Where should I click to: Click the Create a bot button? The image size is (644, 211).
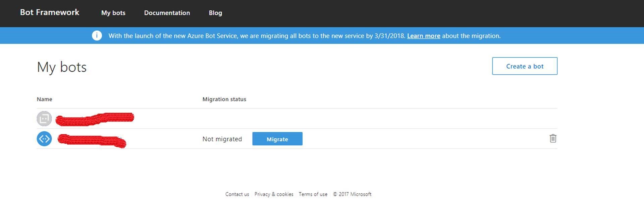coord(525,66)
